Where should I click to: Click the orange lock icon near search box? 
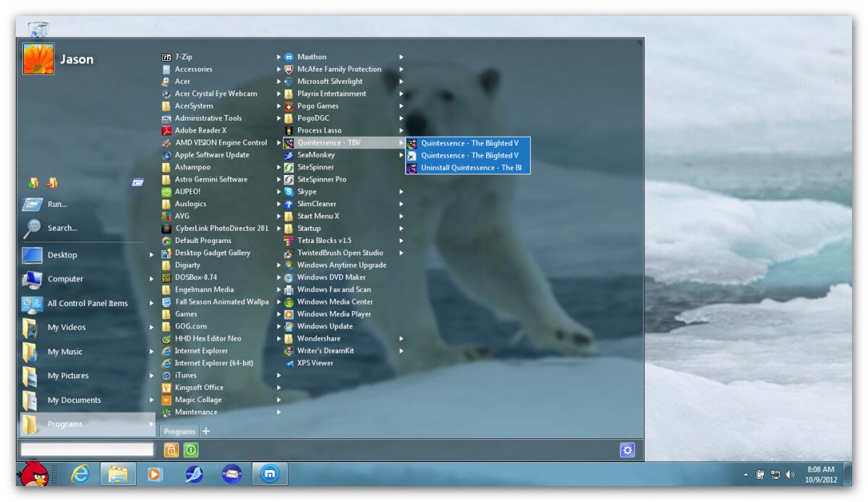point(170,449)
